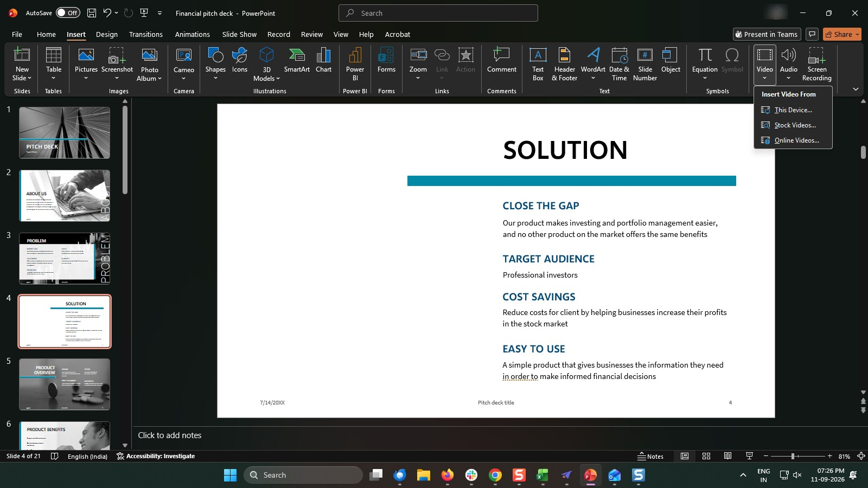This screenshot has width=868, height=488.
Task: Insert an Object
Action: pyautogui.click(x=671, y=60)
